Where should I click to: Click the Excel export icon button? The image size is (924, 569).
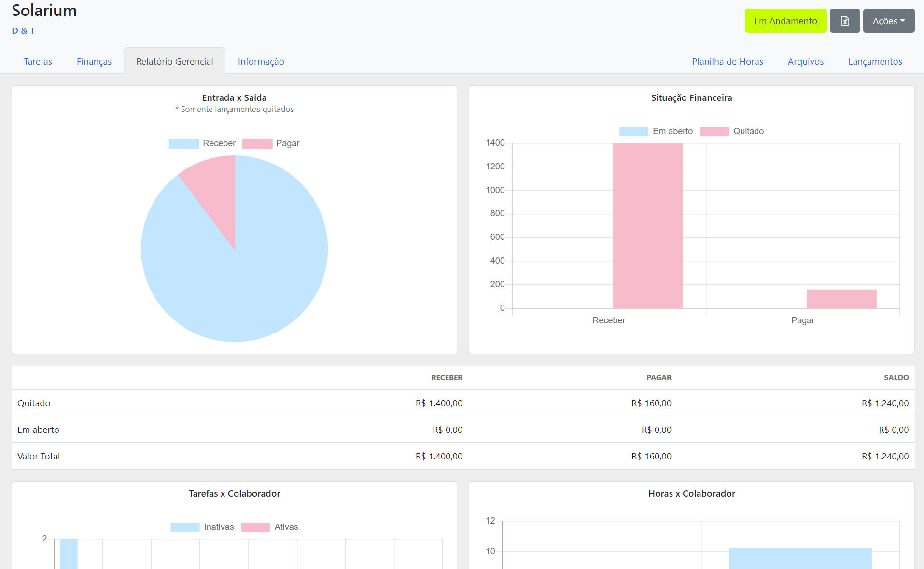click(x=845, y=21)
